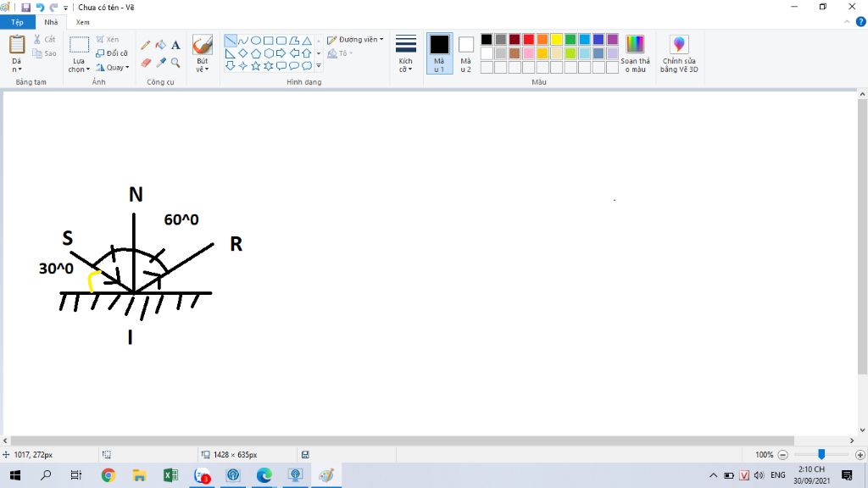Click the zoom slider handle
Screen dimensions: 868x488
coord(821,454)
